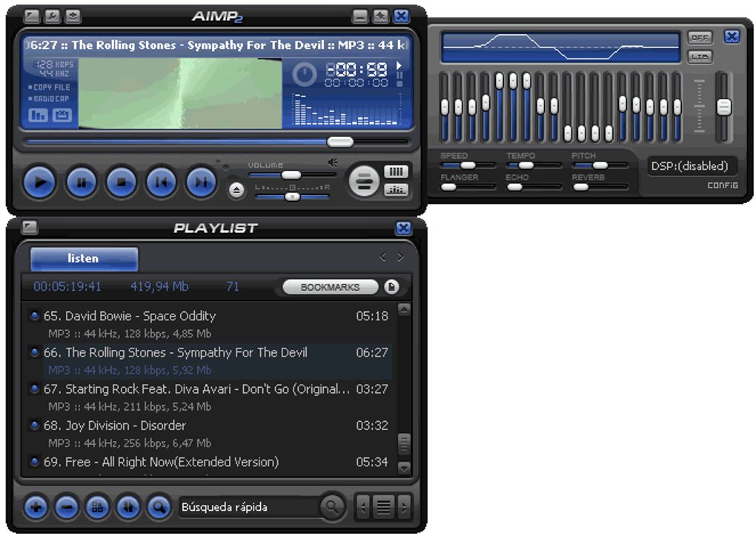Click the album art visualization area
Screen dimensions: 756x536
tap(180, 93)
